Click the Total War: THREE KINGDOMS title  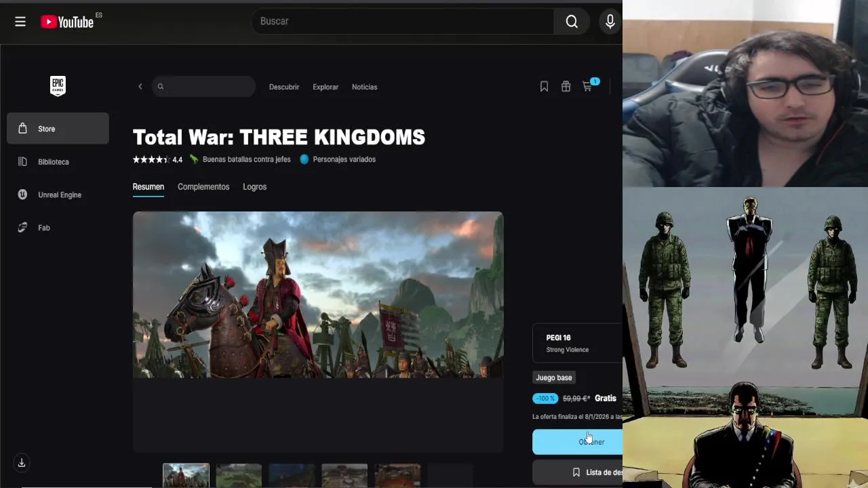279,138
